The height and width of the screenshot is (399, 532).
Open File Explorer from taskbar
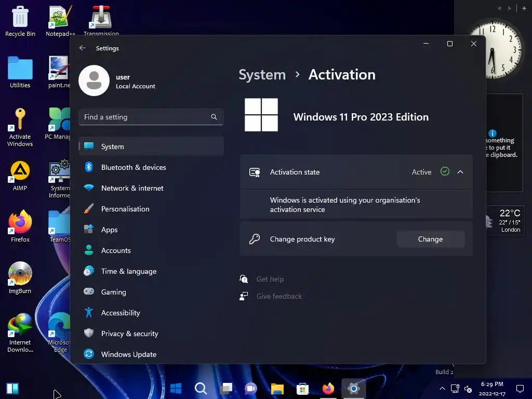[x=277, y=389]
